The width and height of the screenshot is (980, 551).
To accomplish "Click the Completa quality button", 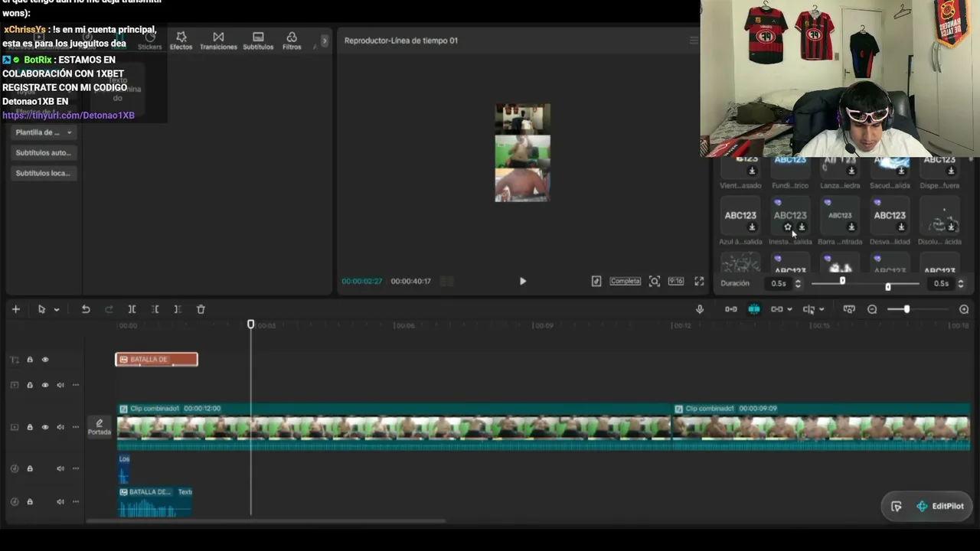I will pyautogui.click(x=625, y=281).
